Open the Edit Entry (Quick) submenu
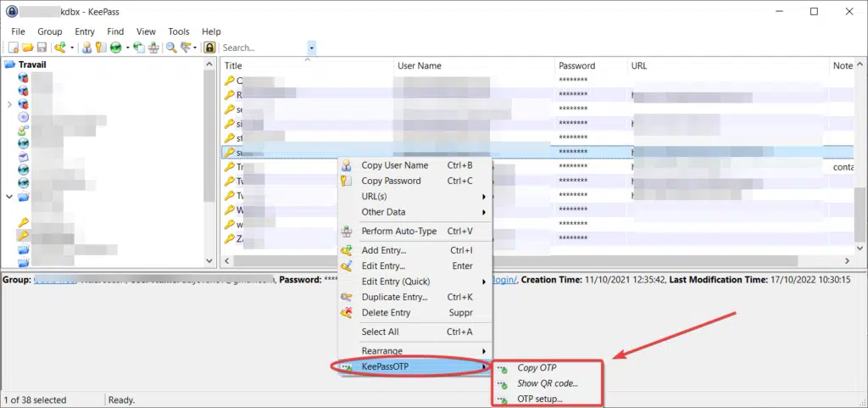Image resolution: width=868 pixels, height=408 pixels. [415, 282]
